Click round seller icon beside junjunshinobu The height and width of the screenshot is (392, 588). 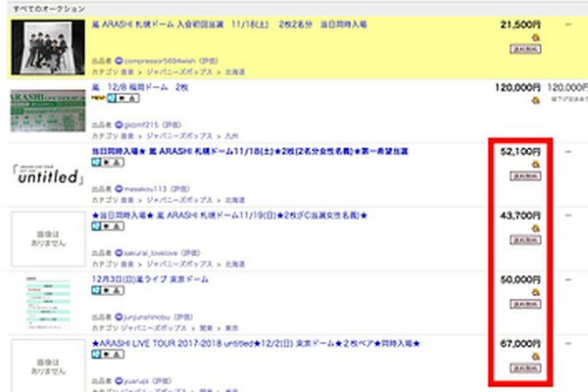pos(119,317)
